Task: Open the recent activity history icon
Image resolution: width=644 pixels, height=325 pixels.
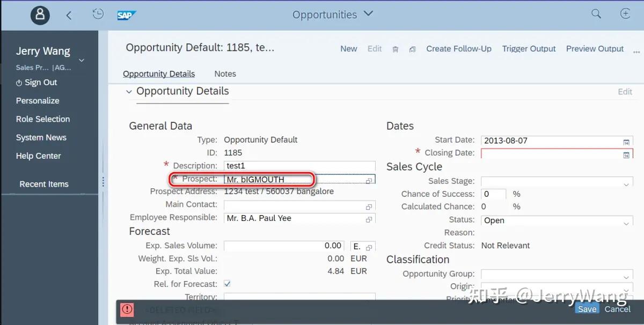Action: [x=98, y=14]
